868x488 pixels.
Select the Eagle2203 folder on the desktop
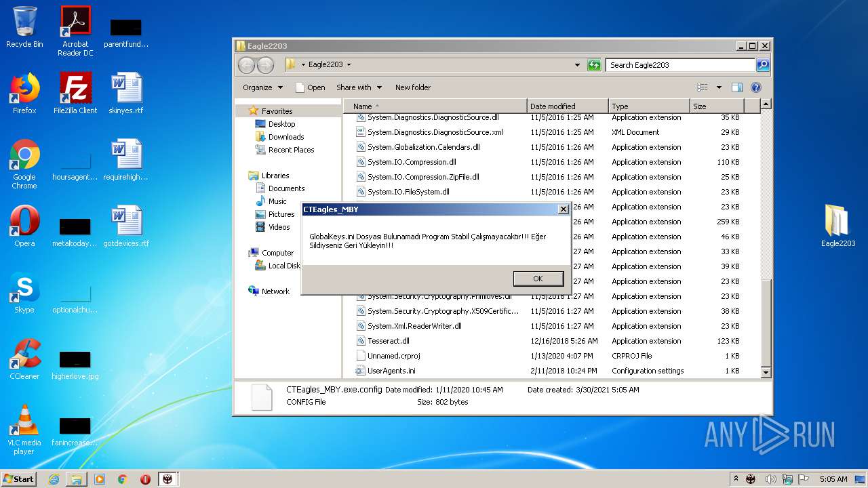[838, 226]
